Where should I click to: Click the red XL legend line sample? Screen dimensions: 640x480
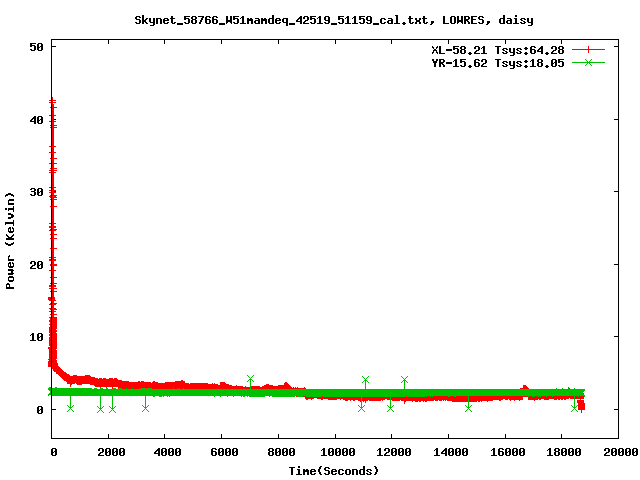coord(588,50)
